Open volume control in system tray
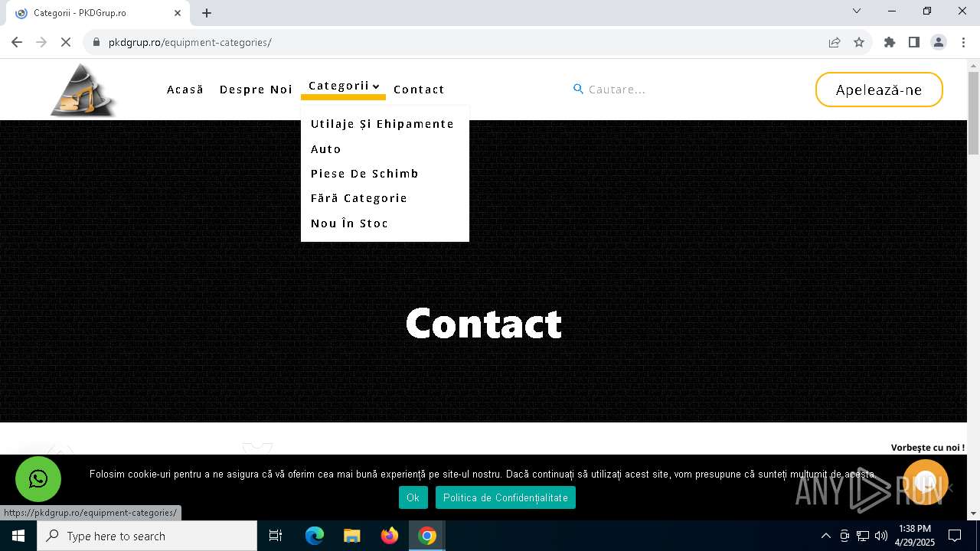This screenshot has width=980, height=551. [881, 536]
